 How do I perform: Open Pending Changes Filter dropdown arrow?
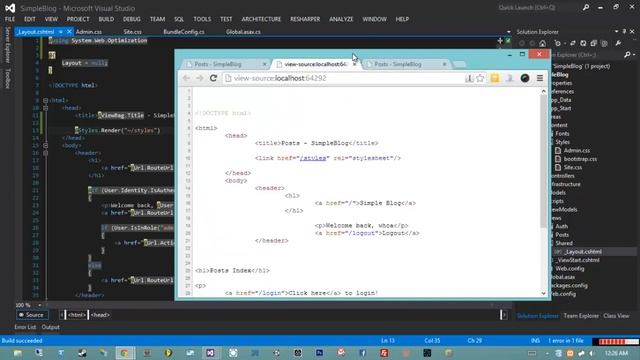[564, 43]
